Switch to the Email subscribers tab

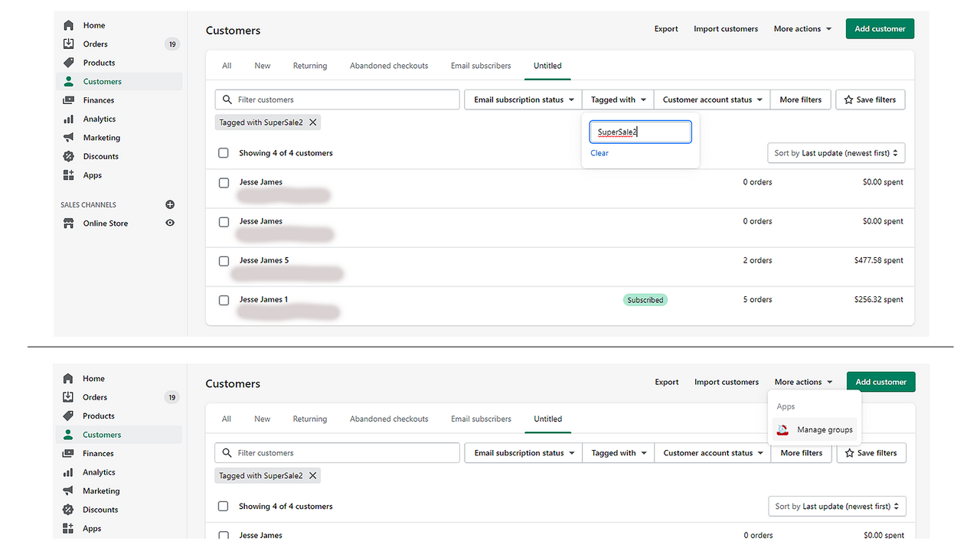pyautogui.click(x=480, y=65)
